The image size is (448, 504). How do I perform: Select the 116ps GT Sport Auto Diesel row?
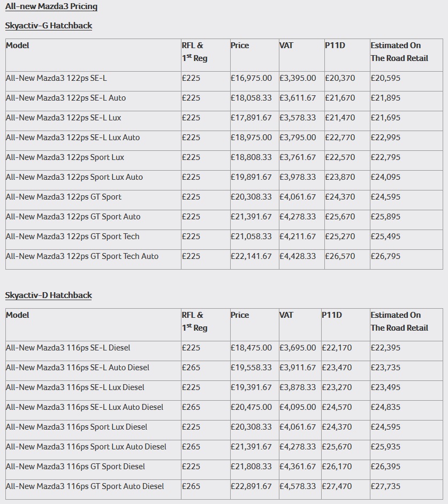click(x=85, y=486)
